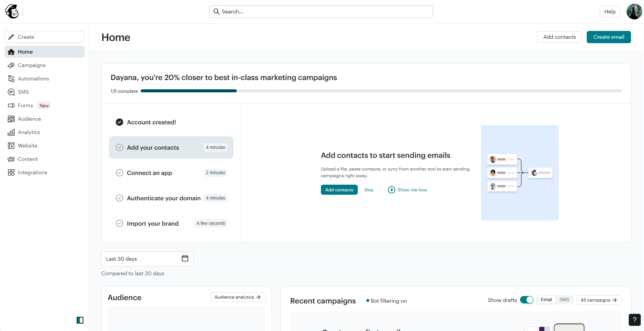This screenshot has height=331, width=644.
Task: Open the user profile avatar
Action: tap(634, 12)
